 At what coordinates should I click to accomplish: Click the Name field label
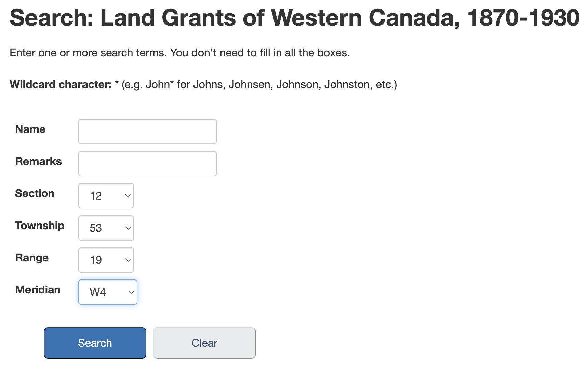click(x=30, y=129)
